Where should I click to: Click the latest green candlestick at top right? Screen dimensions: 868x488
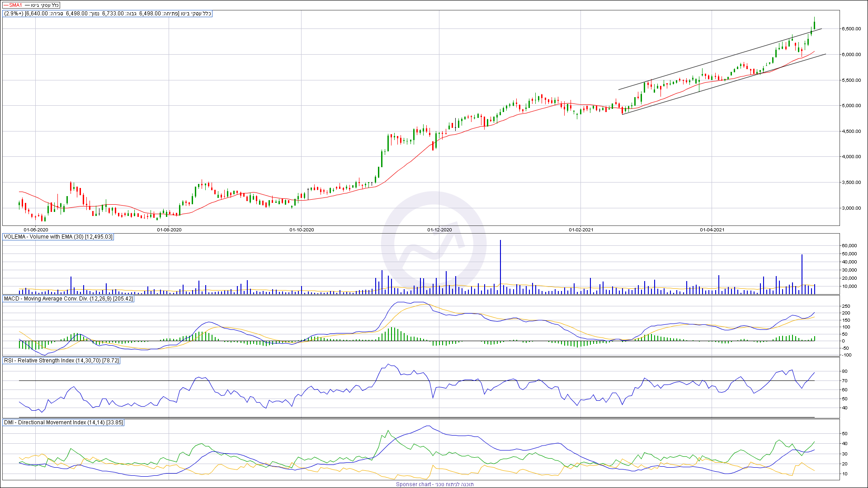[814, 25]
